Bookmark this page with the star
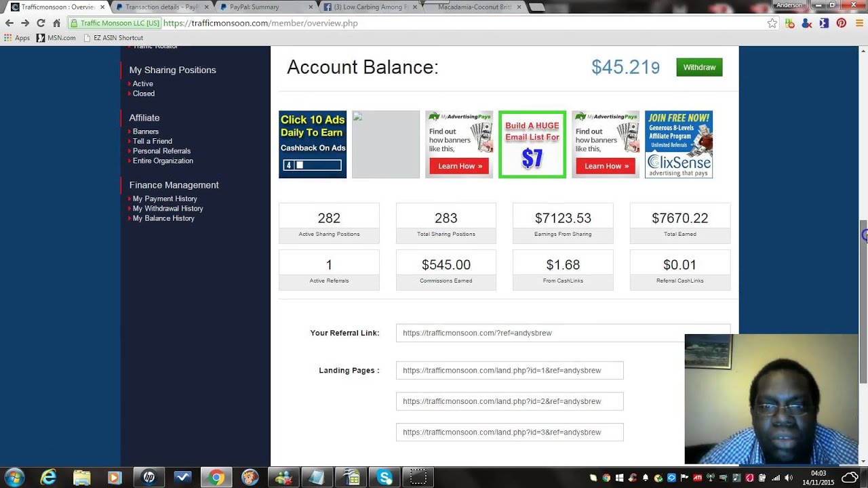868x488 pixels. [772, 23]
